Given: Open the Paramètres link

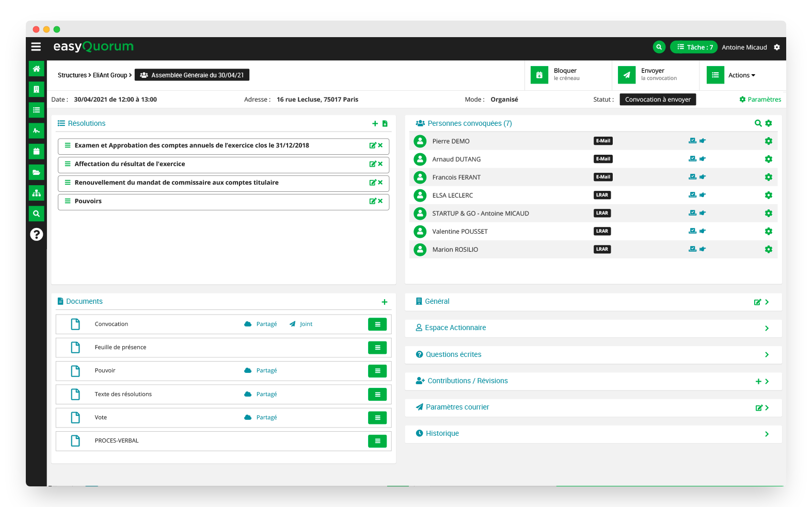Looking at the screenshot, I should point(760,100).
